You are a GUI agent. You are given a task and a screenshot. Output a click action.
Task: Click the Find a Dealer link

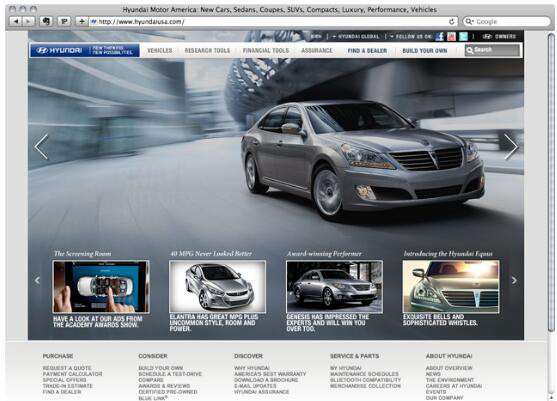(x=367, y=51)
